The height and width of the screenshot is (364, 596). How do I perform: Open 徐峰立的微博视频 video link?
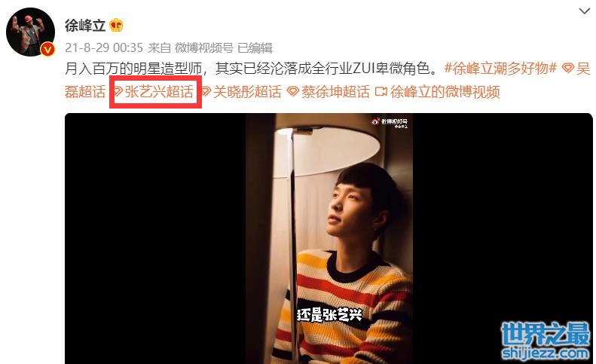pyautogui.click(x=445, y=92)
